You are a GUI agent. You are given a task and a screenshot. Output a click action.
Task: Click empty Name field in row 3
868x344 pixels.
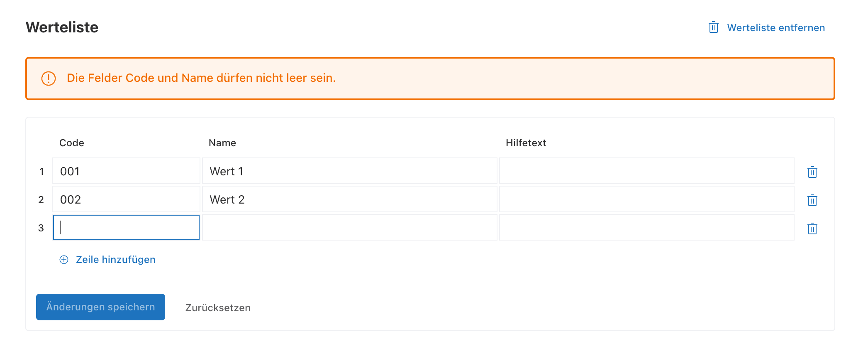[349, 227]
